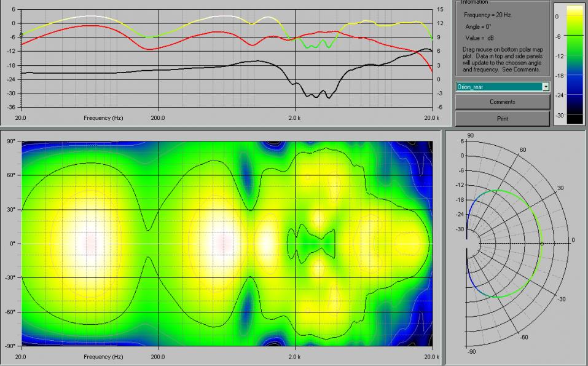Click the polar map contour plot center

click(227, 244)
